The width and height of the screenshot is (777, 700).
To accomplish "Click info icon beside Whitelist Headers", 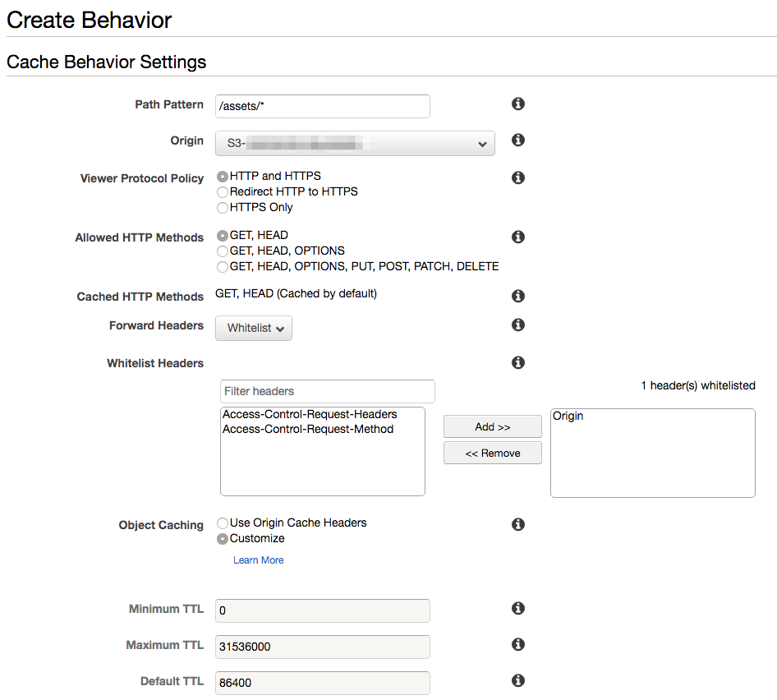I will 518,362.
